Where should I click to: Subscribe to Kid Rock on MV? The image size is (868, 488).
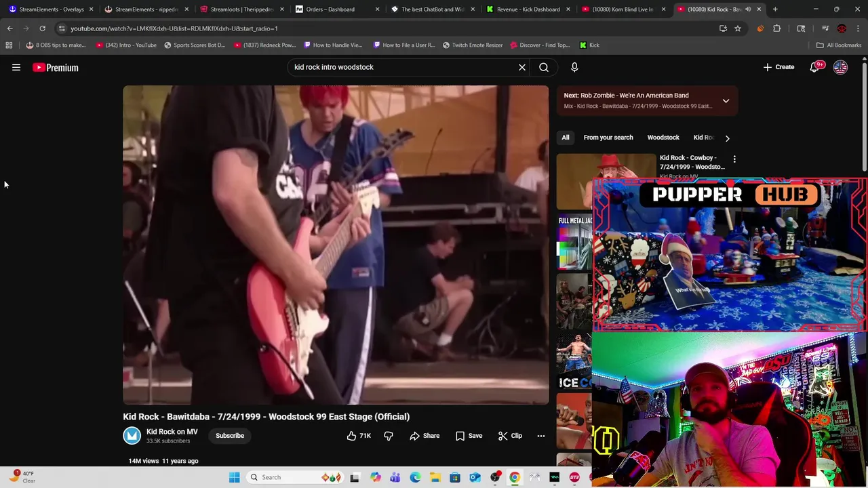click(x=230, y=436)
